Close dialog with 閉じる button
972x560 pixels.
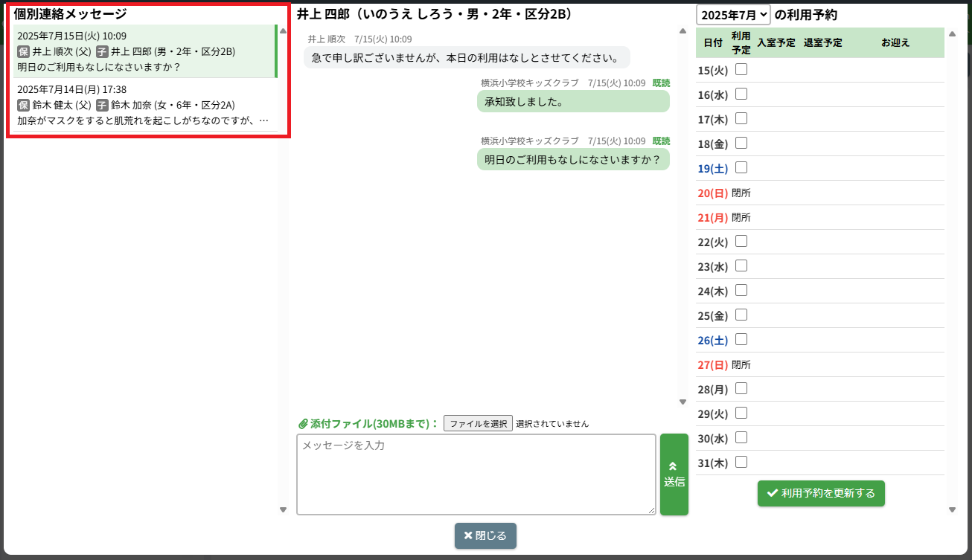(485, 535)
